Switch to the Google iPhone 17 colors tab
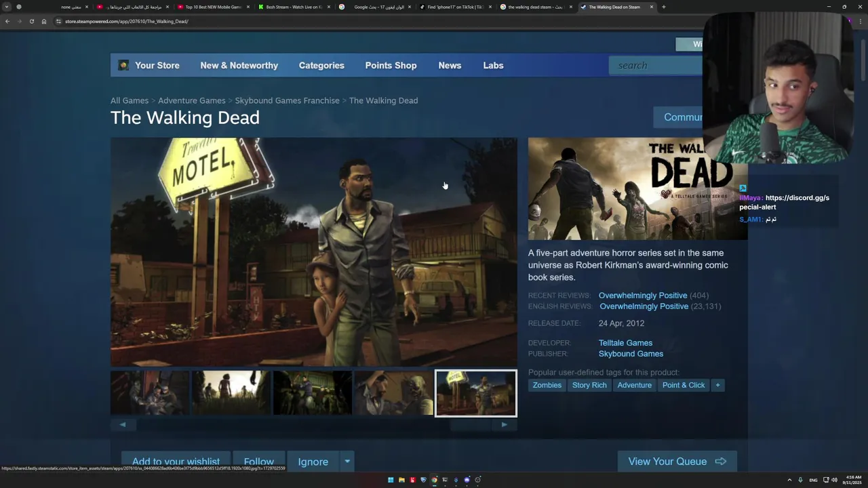Viewport: 868px width, 488px height. (x=374, y=7)
